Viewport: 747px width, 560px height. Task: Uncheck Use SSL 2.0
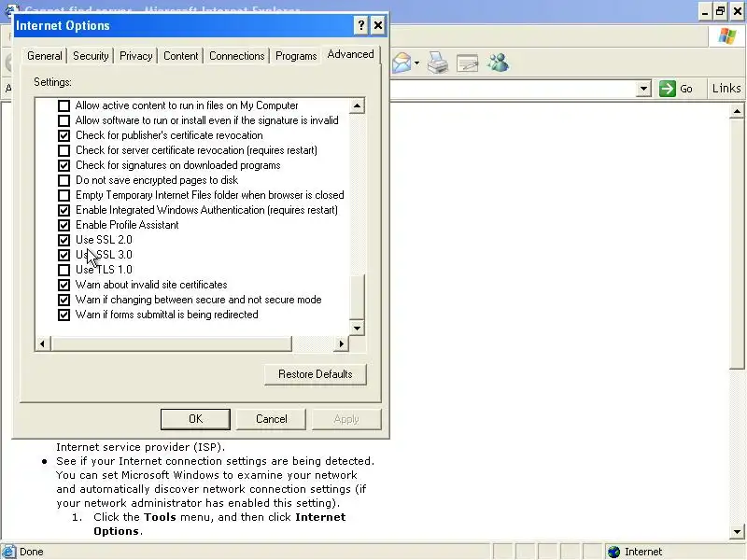point(63,240)
